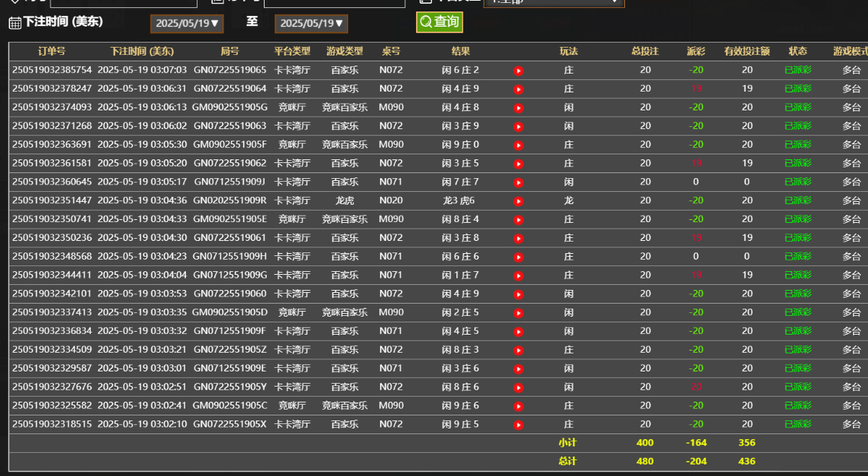The image size is (868, 476).
Task: Open the start date picker dropdown
Action: pyautogui.click(x=187, y=24)
